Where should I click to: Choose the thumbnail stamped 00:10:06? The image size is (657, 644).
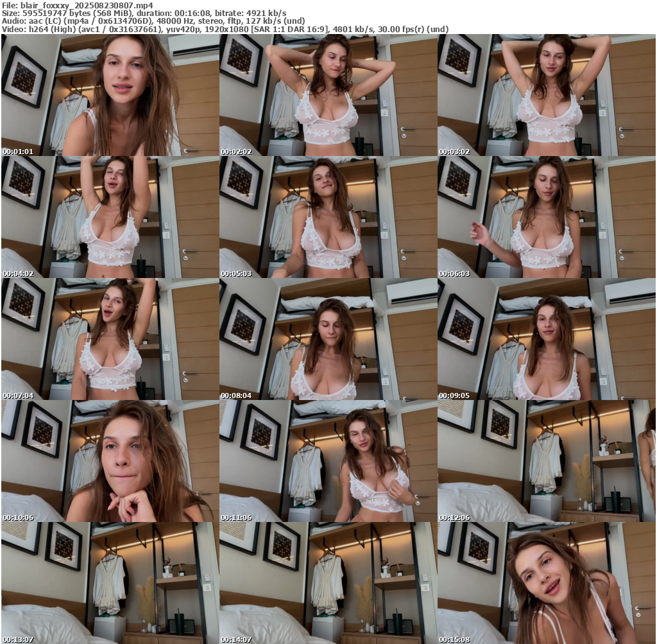(x=110, y=461)
